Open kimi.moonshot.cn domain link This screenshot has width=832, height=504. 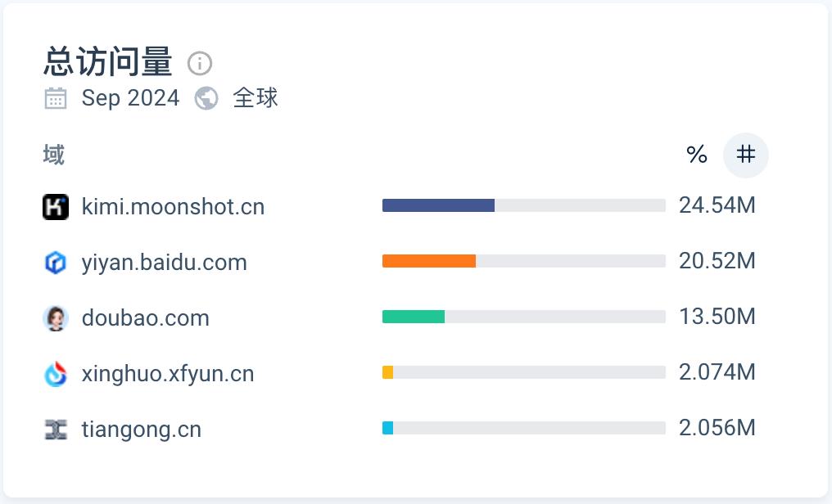click(x=173, y=207)
